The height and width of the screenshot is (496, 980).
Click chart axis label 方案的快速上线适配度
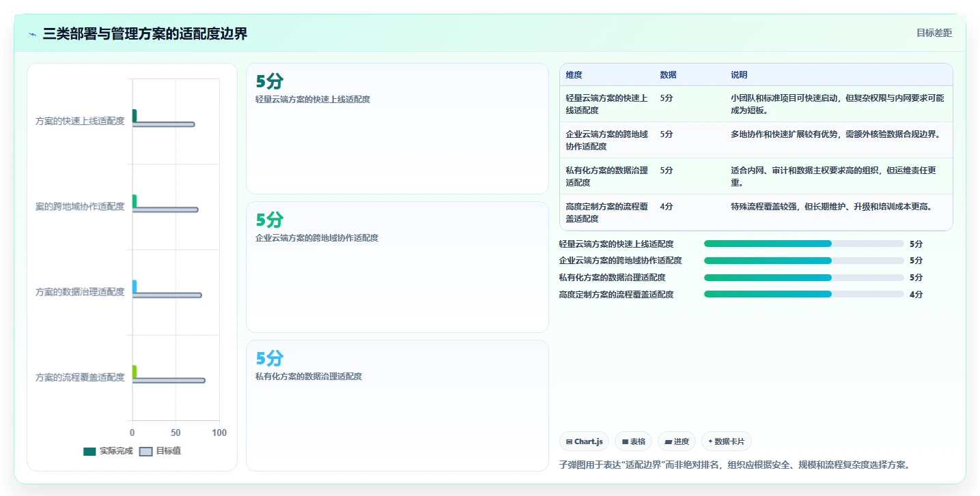point(80,121)
